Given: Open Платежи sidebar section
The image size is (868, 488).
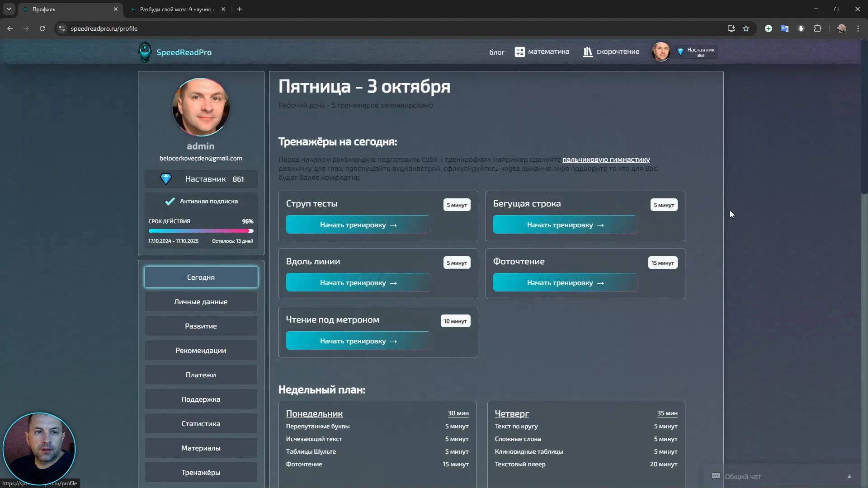Looking at the screenshot, I should tap(201, 375).
